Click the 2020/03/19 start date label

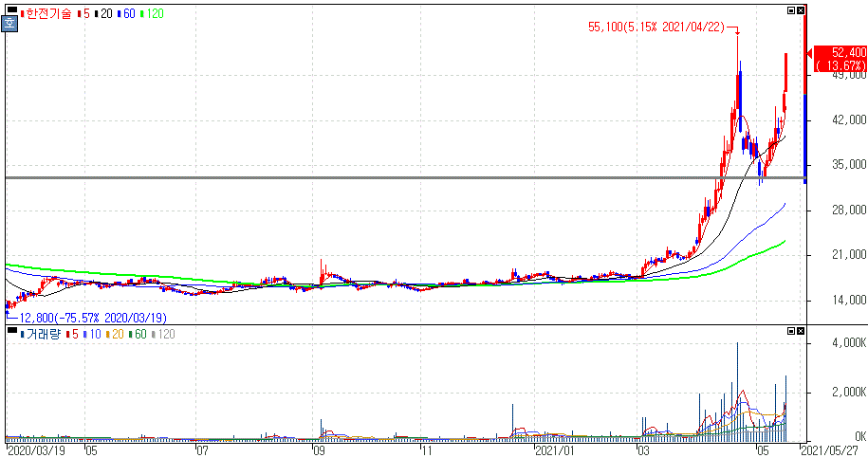[x=37, y=450]
